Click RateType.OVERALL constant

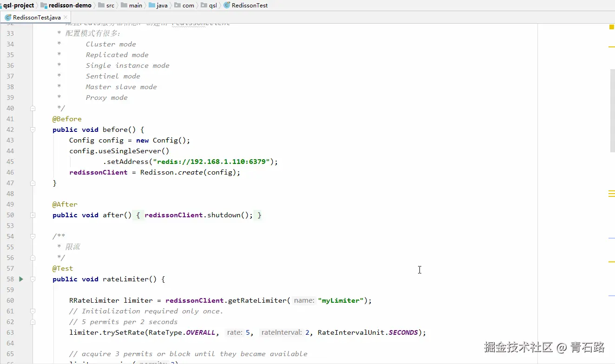coord(182,332)
